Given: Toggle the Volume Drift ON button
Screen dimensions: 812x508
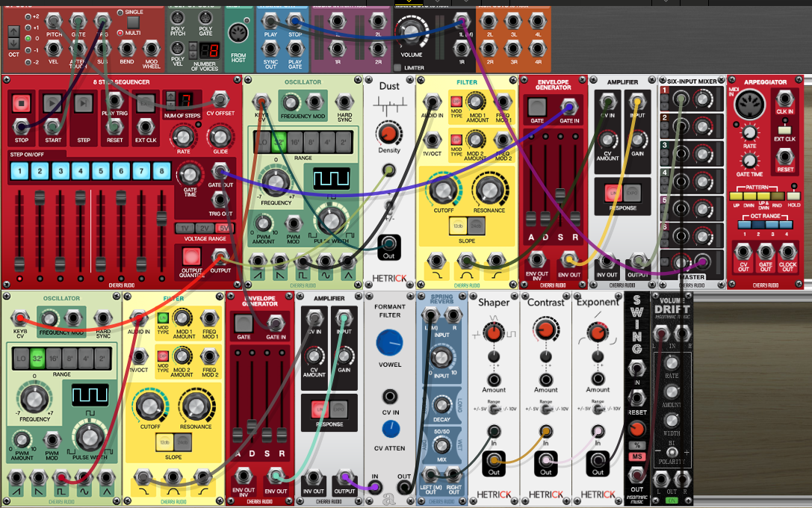Looking at the screenshot, I should click(671, 501).
